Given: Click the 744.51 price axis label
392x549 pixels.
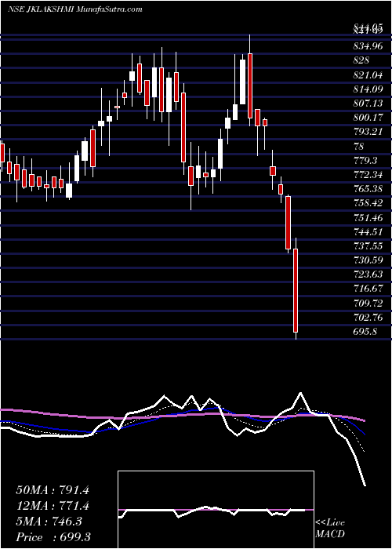Looking at the screenshot, I should pyautogui.click(x=368, y=232).
